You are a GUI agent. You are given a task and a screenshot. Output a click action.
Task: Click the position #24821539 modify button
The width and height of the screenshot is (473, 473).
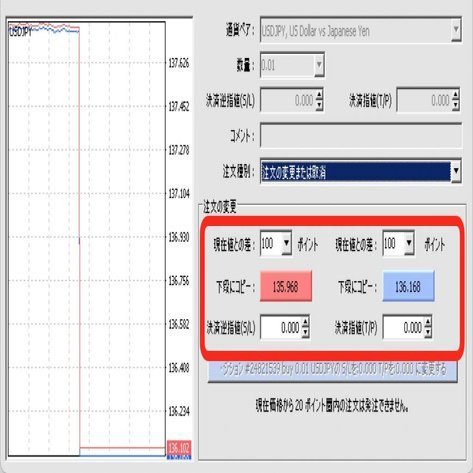(x=332, y=370)
